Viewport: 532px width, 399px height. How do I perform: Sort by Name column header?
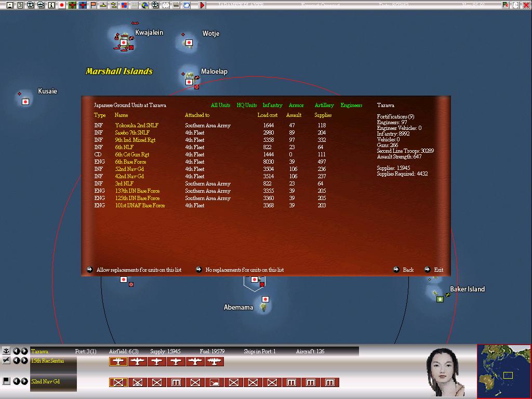121,115
